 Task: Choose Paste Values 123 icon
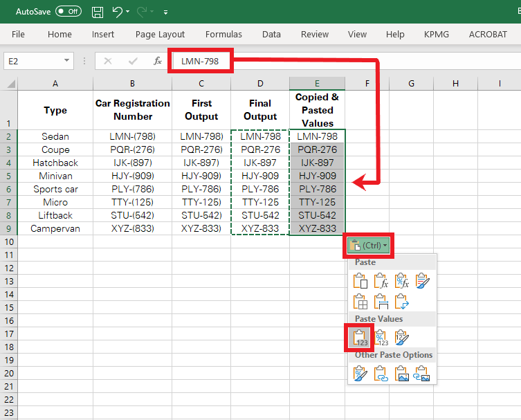click(360, 338)
